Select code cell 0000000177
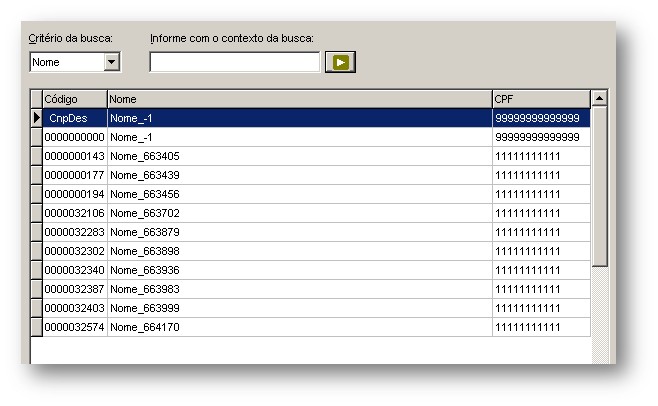Screen dimensions: 658x406 tap(75, 175)
